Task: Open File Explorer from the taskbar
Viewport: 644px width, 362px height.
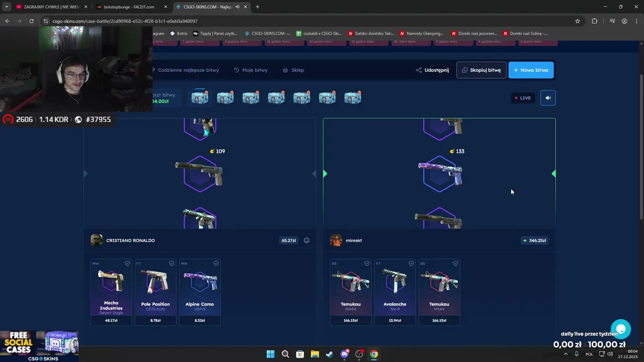Action: [314, 354]
